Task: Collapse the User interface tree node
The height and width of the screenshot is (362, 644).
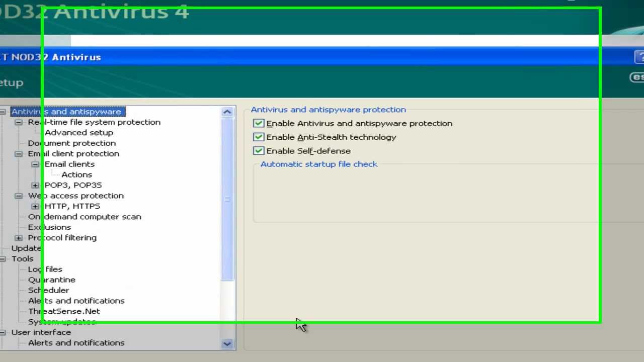Action: pos(3,332)
